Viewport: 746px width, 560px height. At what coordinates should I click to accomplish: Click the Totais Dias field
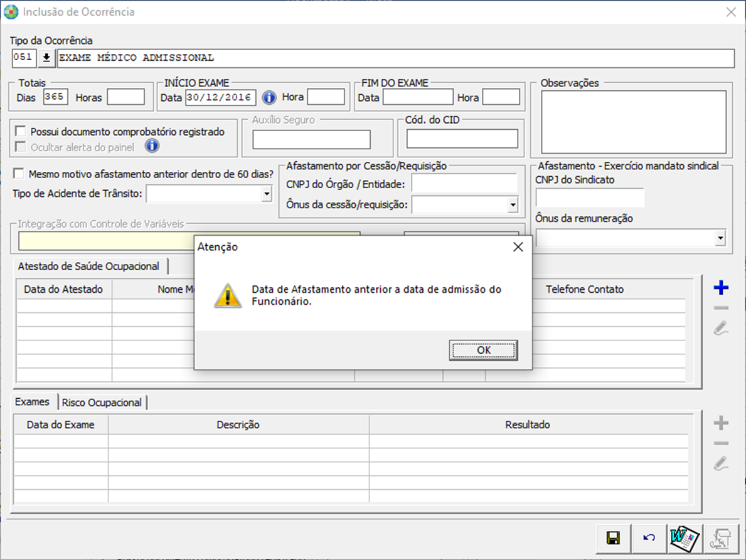click(56, 97)
